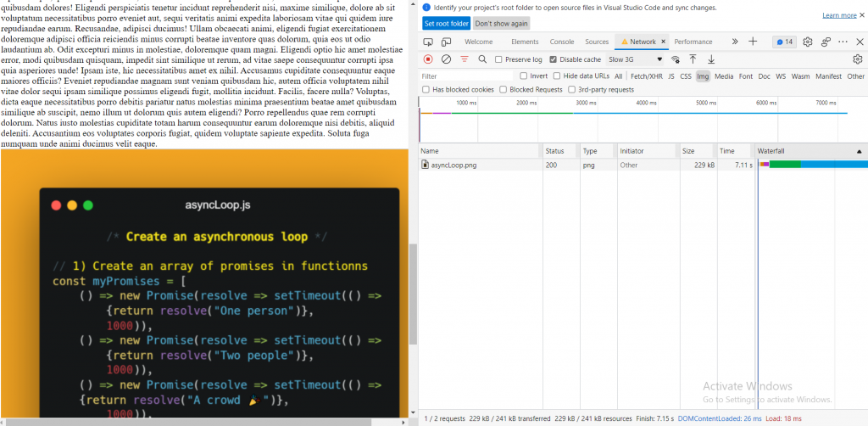Switch to the Performance tab
868x426 pixels.
pos(693,42)
